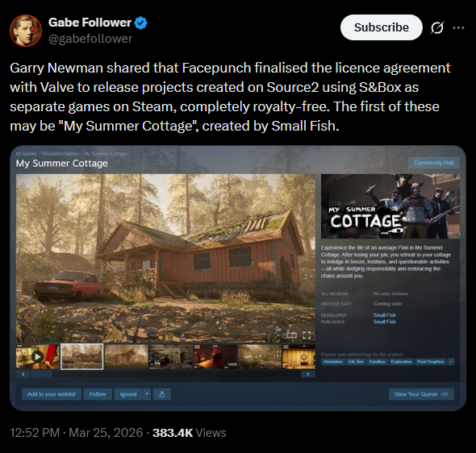Open the Small Fish developer link
This screenshot has height=453, width=476.
384,315
